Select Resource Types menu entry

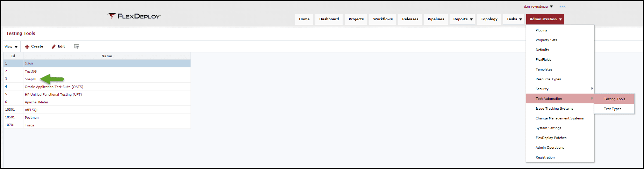[x=560, y=79]
